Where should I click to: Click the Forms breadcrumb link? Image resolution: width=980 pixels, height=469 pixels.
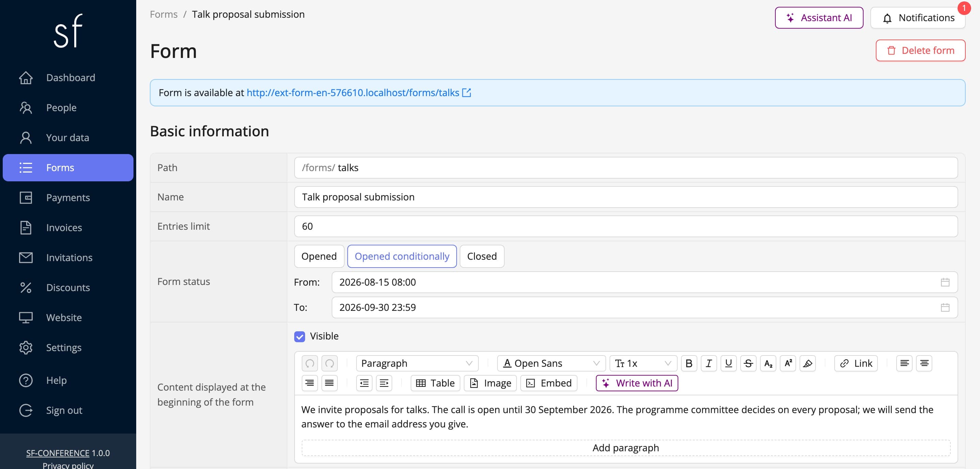[x=163, y=14]
